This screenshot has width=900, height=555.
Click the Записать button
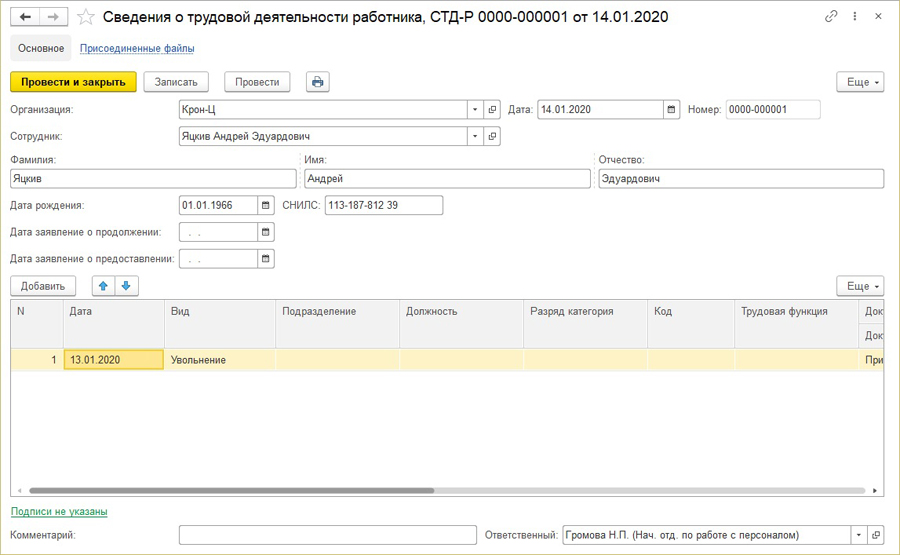(x=176, y=82)
